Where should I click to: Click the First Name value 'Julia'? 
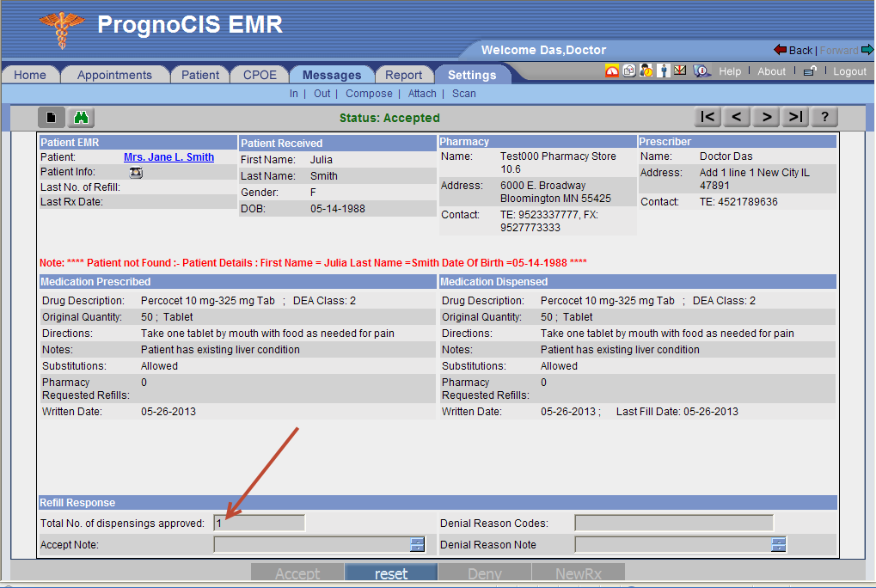click(321, 160)
